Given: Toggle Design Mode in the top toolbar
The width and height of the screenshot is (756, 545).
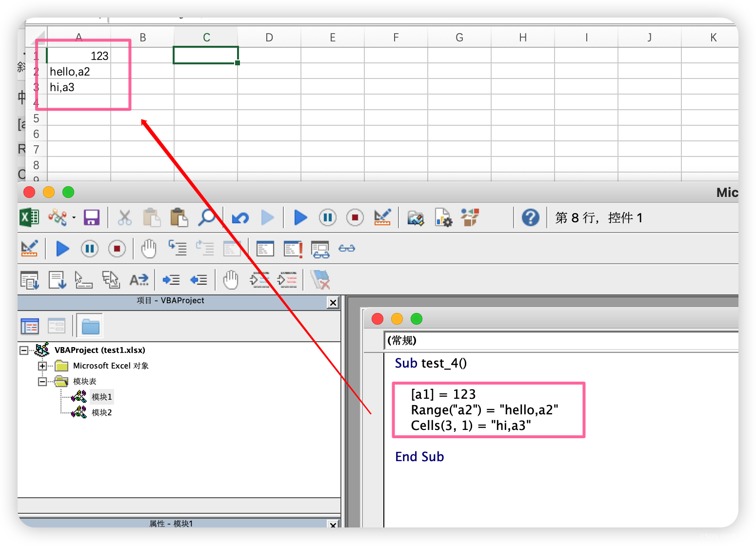Looking at the screenshot, I should 382,217.
